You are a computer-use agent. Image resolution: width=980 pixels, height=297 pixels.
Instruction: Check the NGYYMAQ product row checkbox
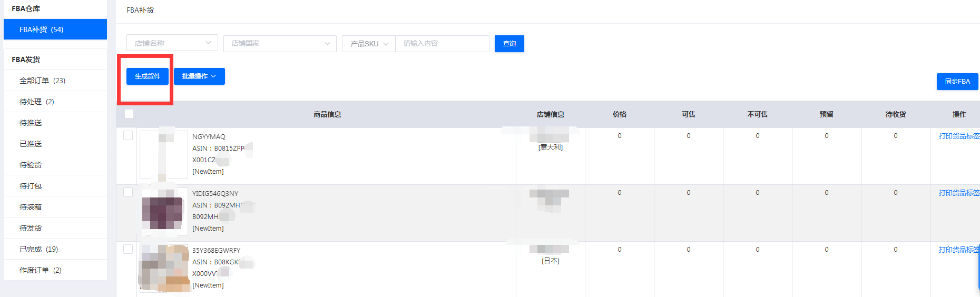click(x=128, y=135)
